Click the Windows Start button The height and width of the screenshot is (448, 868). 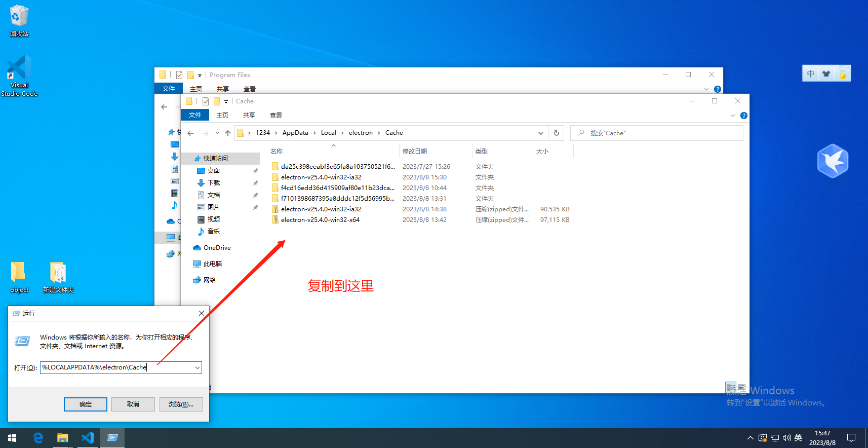coord(12,438)
